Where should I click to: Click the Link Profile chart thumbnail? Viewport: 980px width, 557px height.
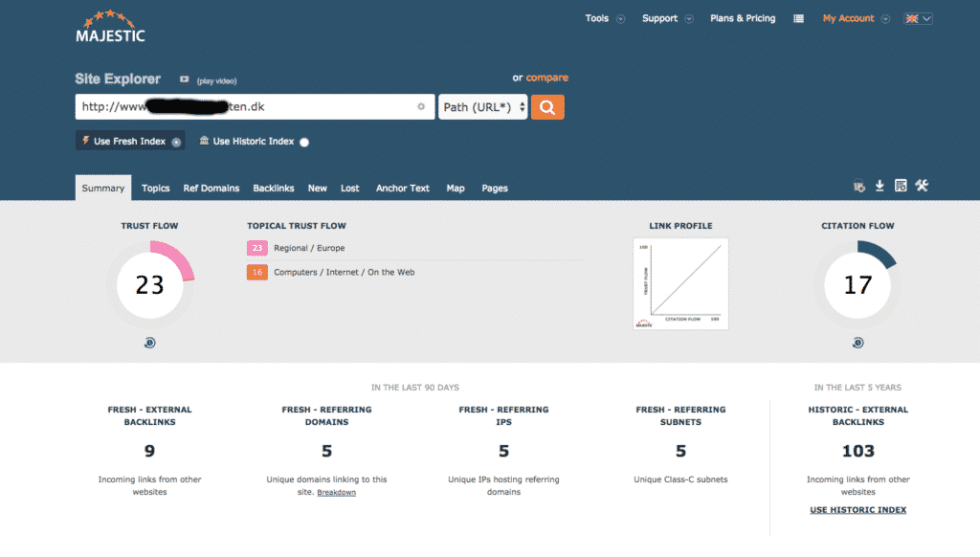pyautogui.click(x=680, y=284)
